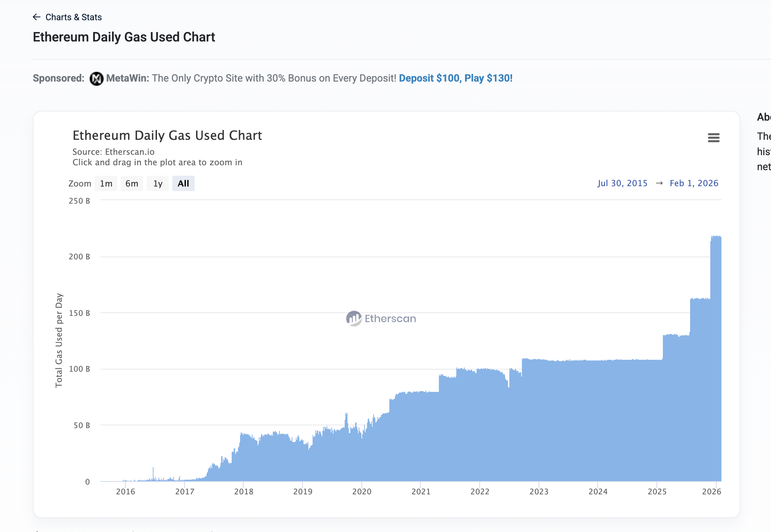Click the 2020 tick label on x-axis
771x532 pixels.
[362, 492]
